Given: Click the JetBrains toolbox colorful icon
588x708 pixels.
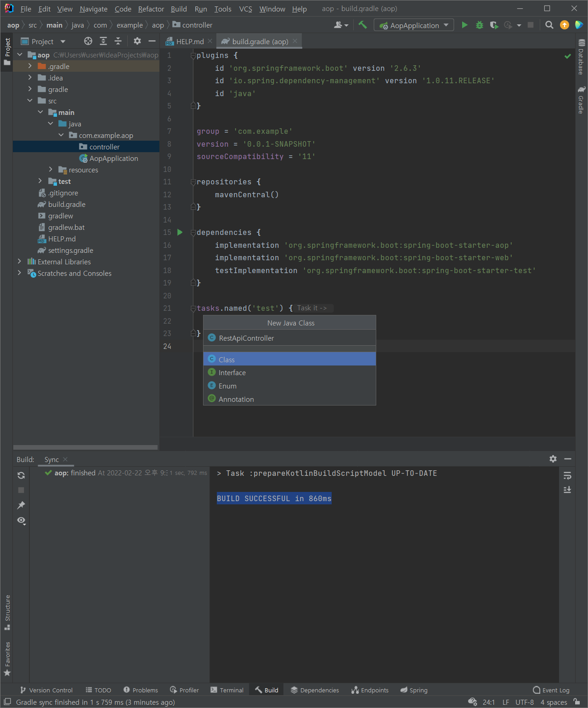Looking at the screenshot, I should click(579, 25).
